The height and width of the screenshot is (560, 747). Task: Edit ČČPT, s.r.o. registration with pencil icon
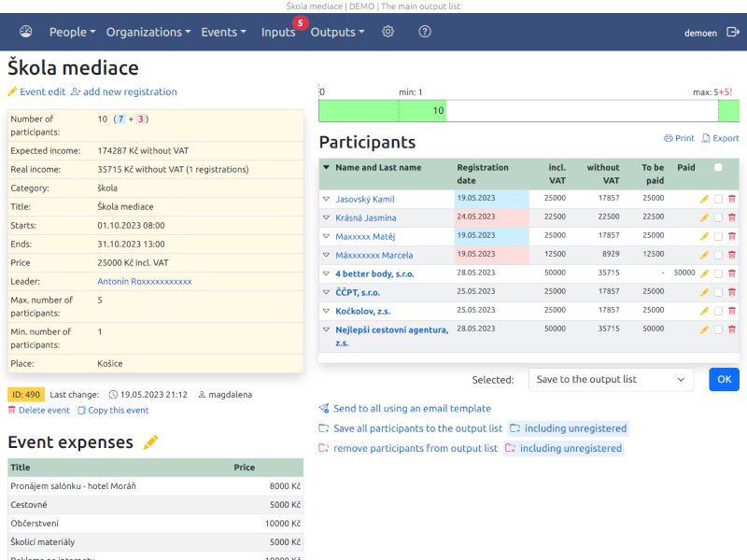(704, 292)
